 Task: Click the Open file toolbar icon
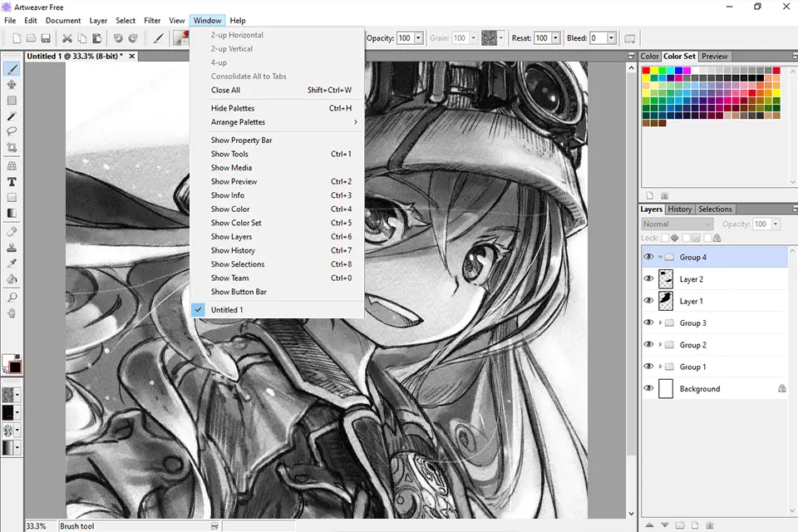pos(31,38)
